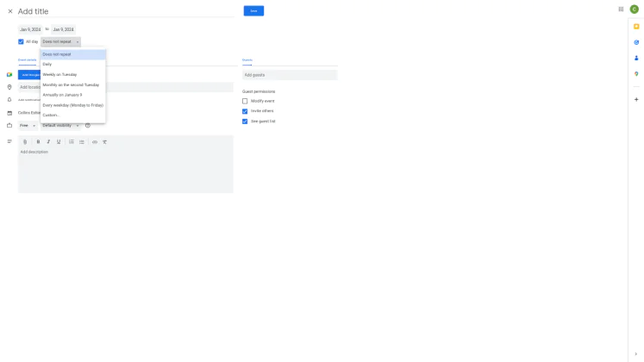Save the event
The height and width of the screenshot is (362, 644).
(x=253, y=11)
